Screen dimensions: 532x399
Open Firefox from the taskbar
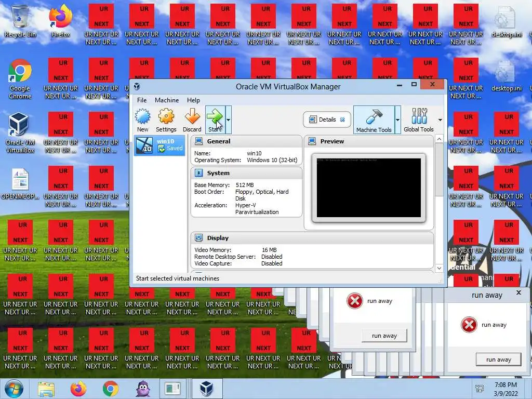(x=78, y=389)
